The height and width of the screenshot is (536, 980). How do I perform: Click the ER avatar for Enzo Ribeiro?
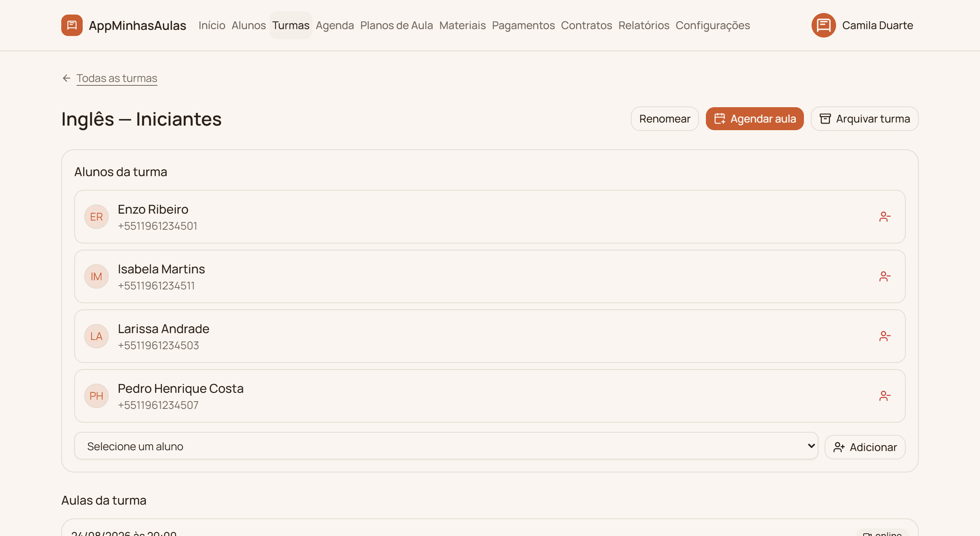click(96, 217)
